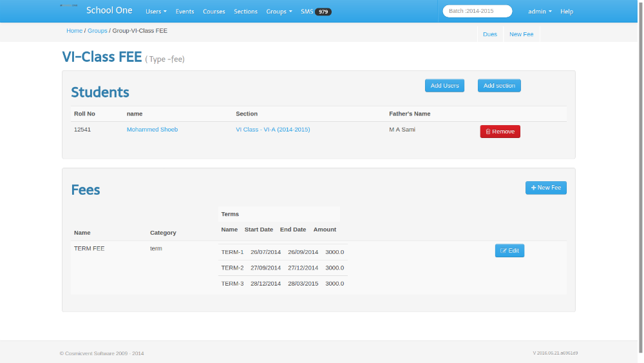The height and width of the screenshot is (363, 644).
Task: Open the VI Class - VI-A (2014-2015) section link
Action: click(x=272, y=130)
